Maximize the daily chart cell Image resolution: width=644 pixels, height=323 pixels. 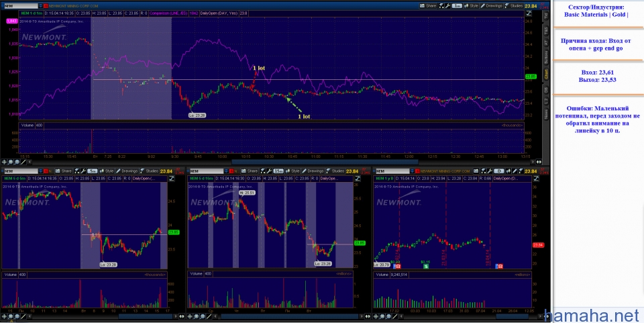537,179
